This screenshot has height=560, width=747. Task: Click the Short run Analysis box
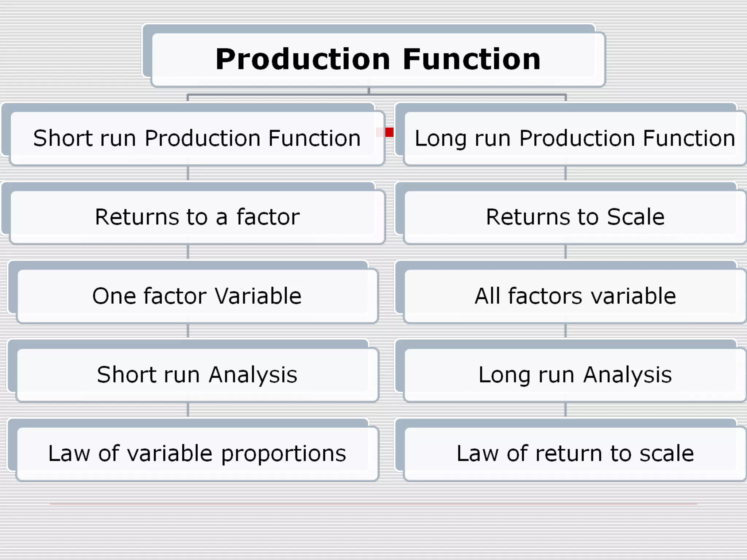197,375
